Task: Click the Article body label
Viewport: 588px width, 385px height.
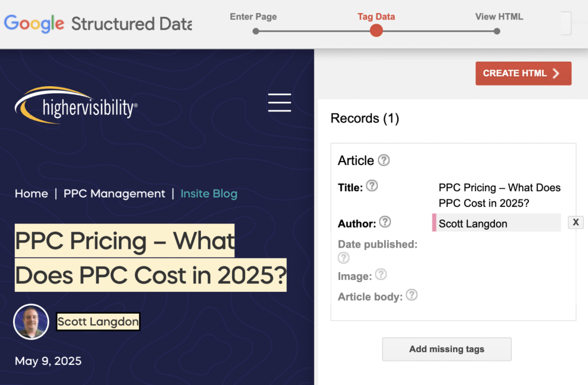Action: pos(370,297)
